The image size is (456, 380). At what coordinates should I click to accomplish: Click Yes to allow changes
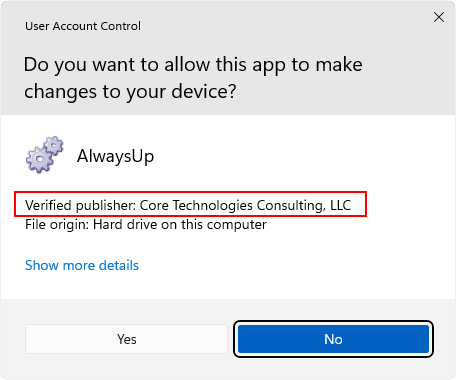click(126, 339)
